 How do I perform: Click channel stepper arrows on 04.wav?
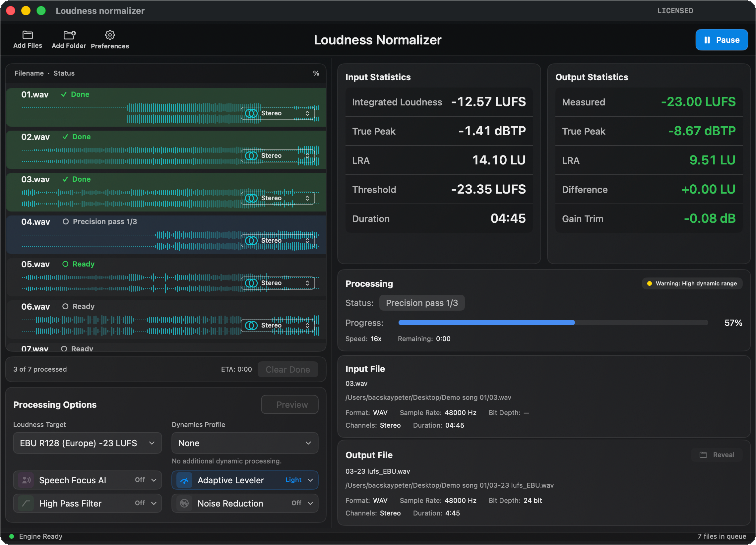(307, 240)
